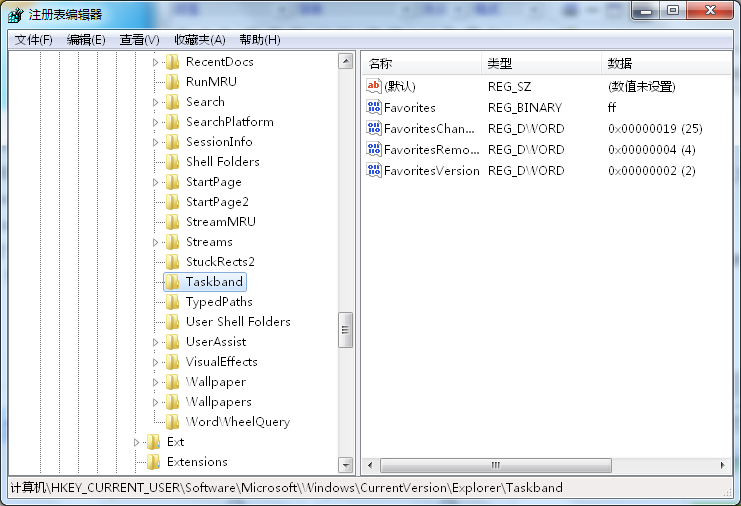Open the 文件(F) menu
This screenshot has height=506, width=741.
(x=34, y=40)
